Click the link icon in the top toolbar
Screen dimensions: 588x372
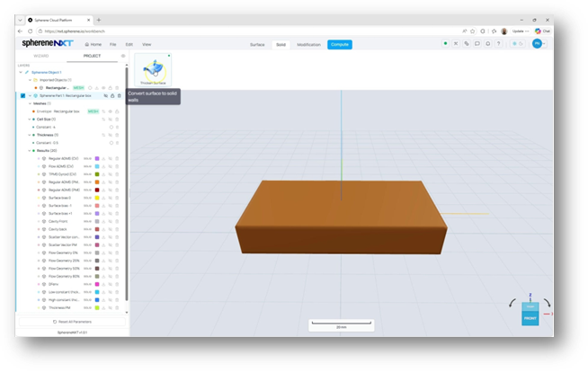tap(467, 44)
